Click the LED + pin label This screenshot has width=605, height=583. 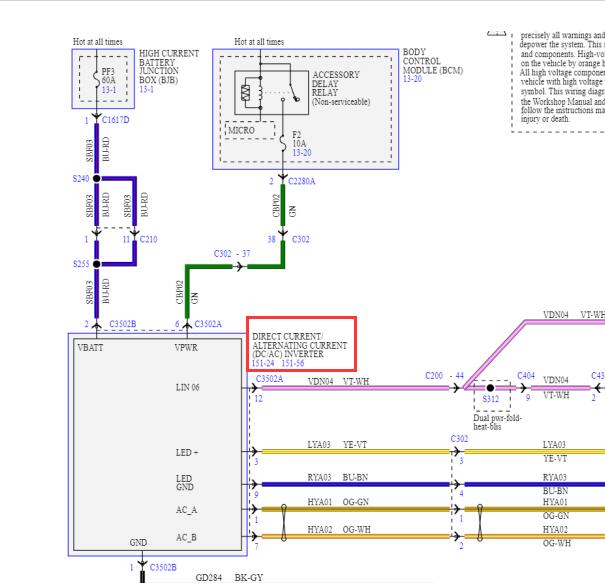pos(187,453)
